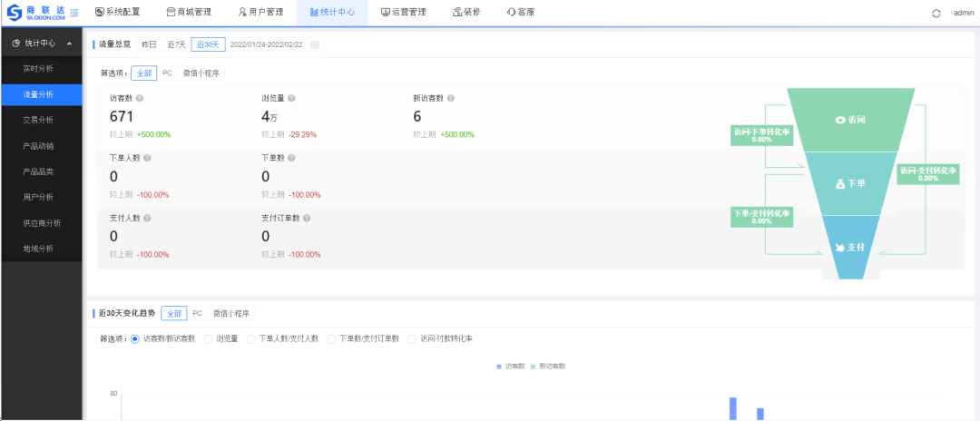Click help icon beside 新访客数
The image size is (980, 421).
(450, 98)
